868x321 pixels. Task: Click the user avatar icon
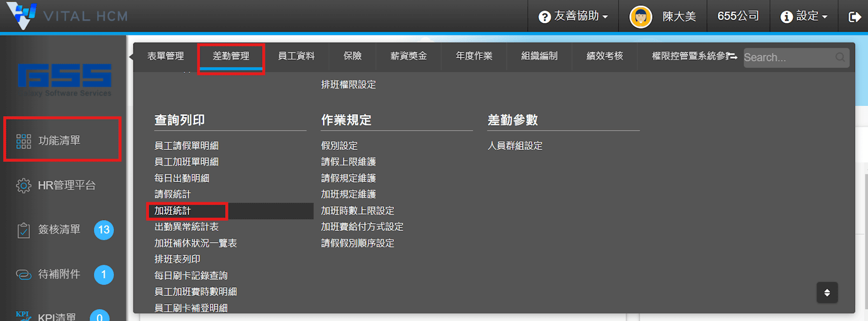tap(640, 17)
